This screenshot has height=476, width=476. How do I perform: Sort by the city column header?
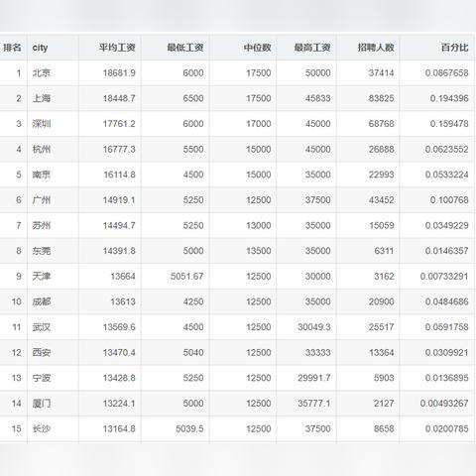pos(40,48)
